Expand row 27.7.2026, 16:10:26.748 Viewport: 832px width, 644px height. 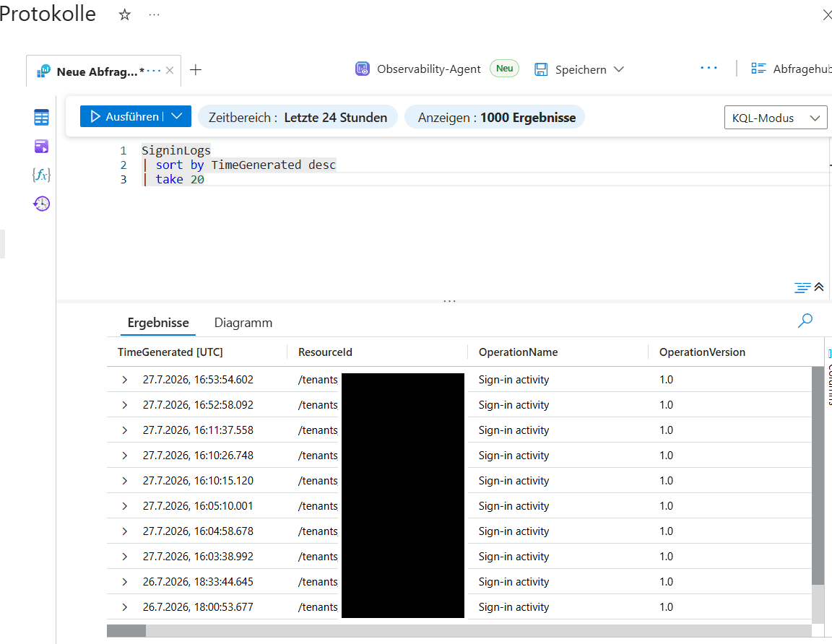click(x=125, y=456)
